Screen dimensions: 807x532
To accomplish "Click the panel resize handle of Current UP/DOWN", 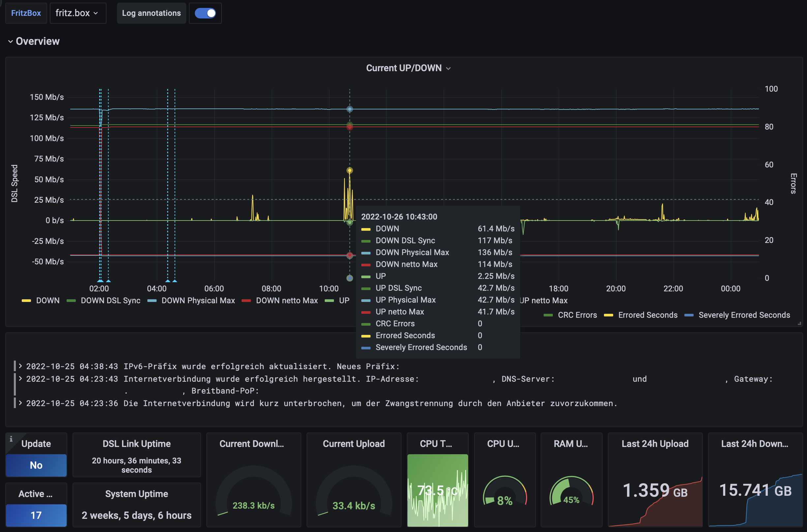I will 799,323.
